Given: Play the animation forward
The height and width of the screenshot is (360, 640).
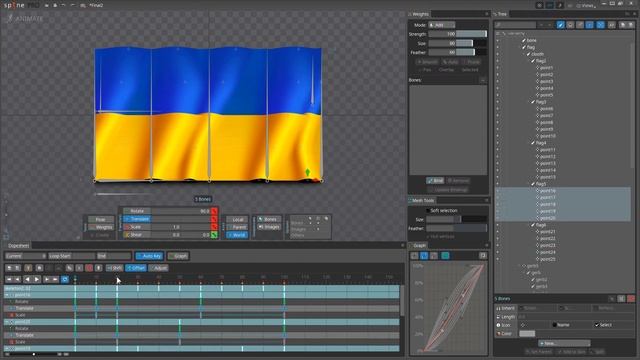Looking at the screenshot, I should [x=37, y=279].
